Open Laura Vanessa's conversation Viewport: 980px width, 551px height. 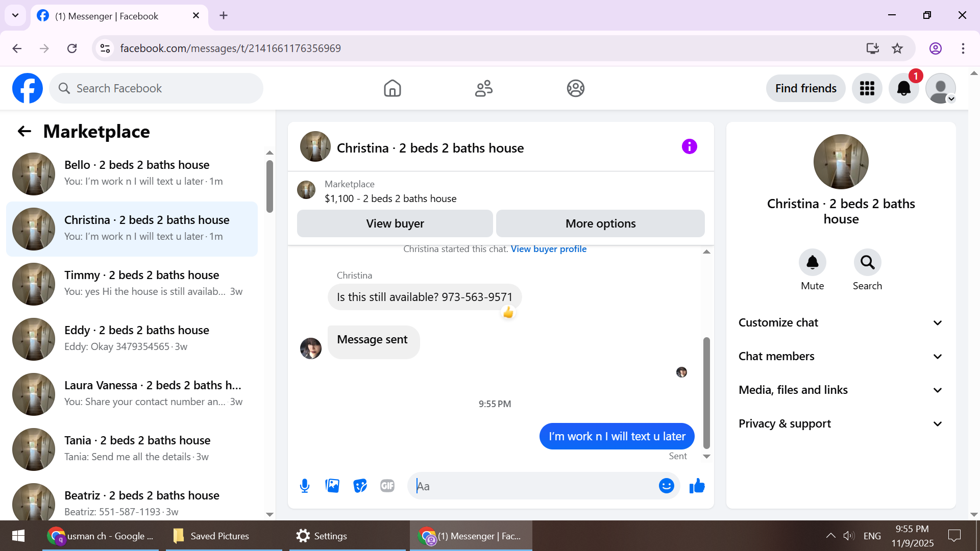click(x=132, y=394)
